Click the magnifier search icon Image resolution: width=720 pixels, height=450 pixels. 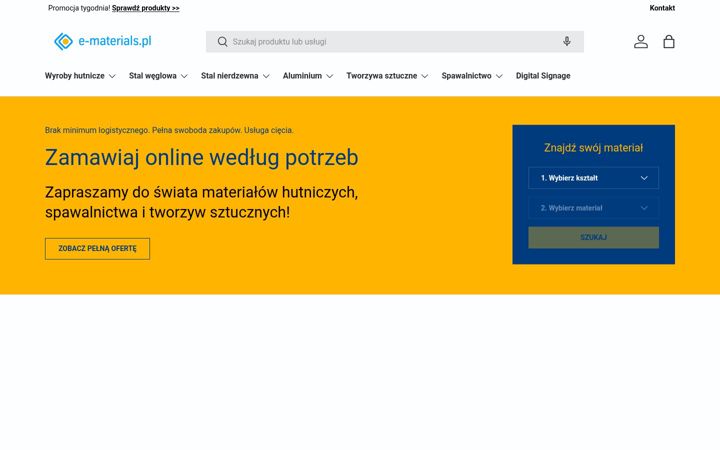click(222, 42)
